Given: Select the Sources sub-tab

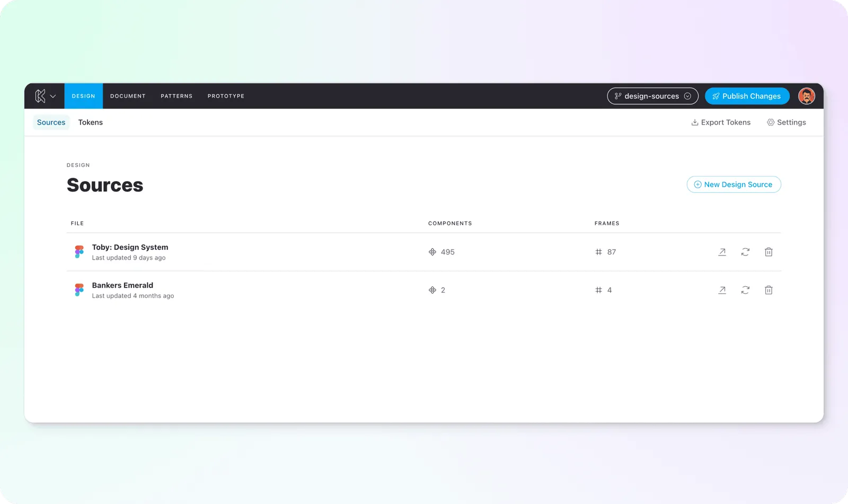Looking at the screenshot, I should (x=51, y=122).
